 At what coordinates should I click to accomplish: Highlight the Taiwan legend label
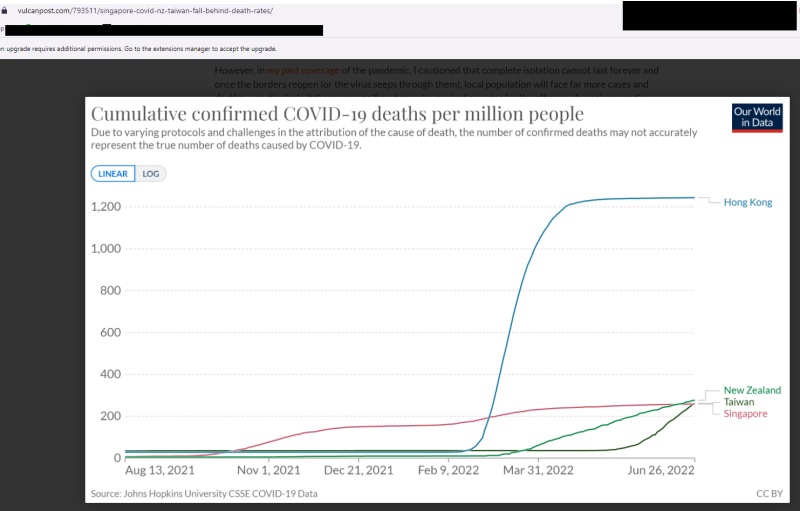739,402
